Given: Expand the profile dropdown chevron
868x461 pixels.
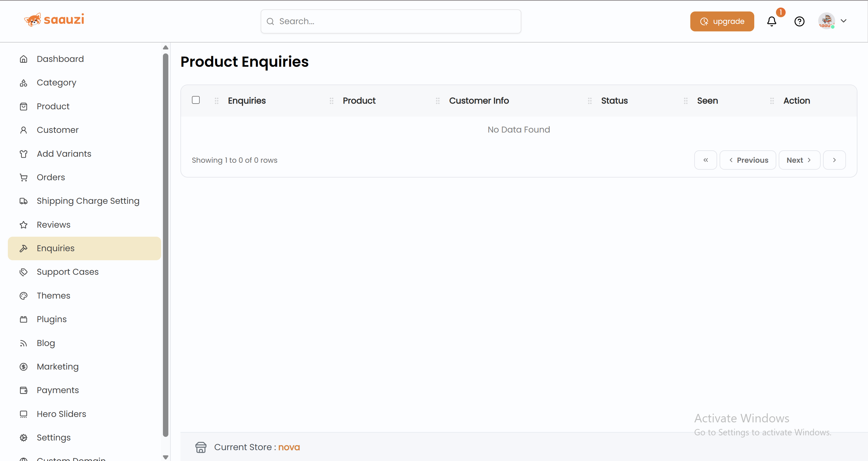Looking at the screenshot, I should coord(843,21).
